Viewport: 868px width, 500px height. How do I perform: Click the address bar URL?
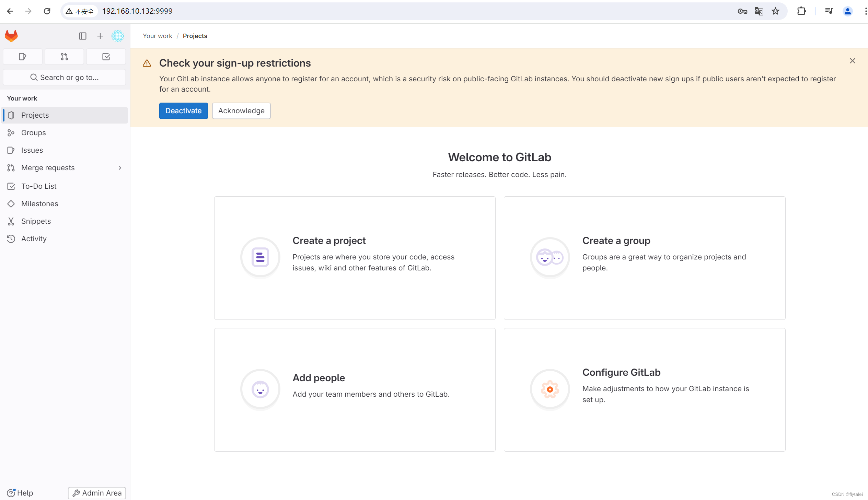click(x=137, y=11)
